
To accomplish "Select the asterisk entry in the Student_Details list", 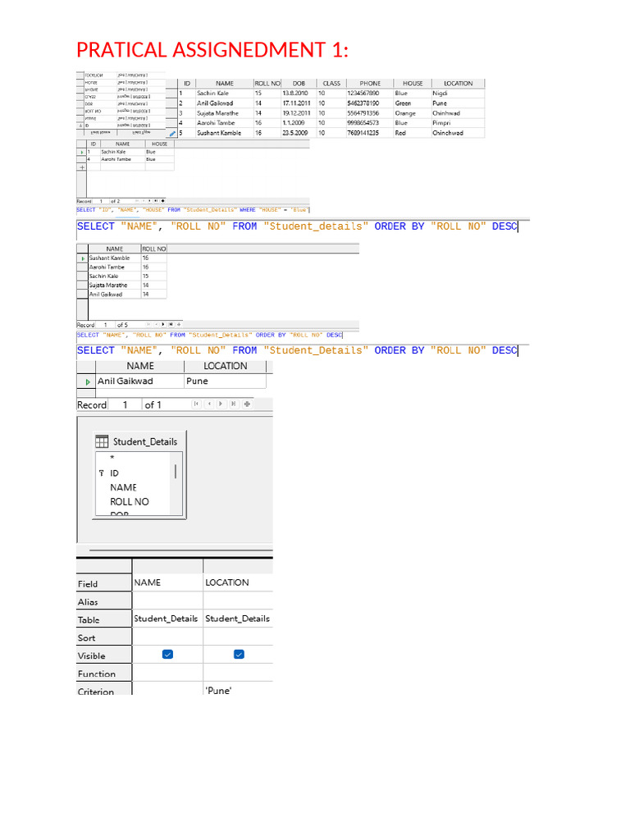I will [112, 458].
